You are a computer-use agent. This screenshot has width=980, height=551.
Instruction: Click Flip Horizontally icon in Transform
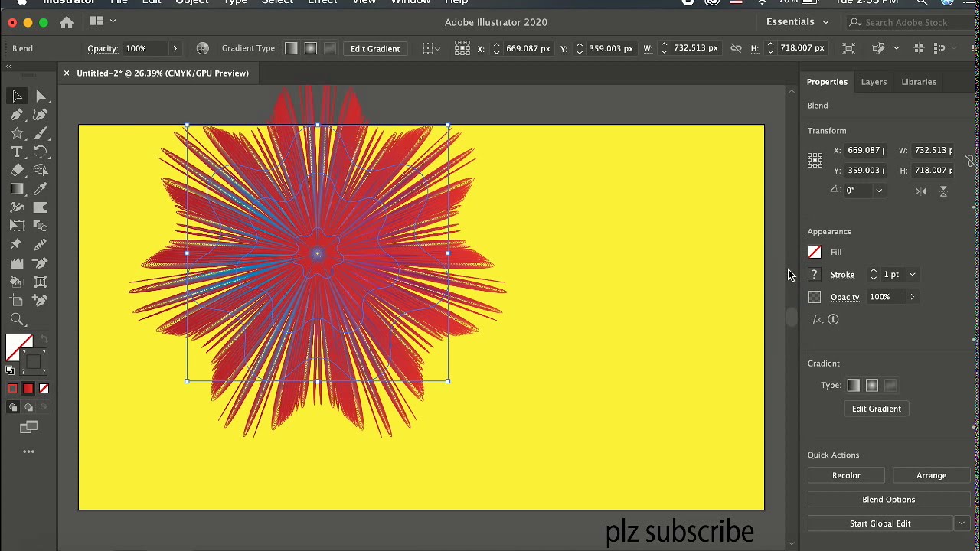[921, 191]
